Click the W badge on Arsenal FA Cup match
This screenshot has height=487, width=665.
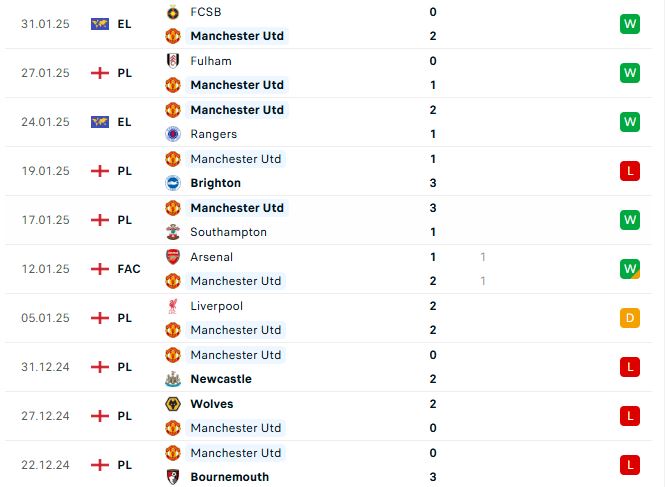pos(630,269)
